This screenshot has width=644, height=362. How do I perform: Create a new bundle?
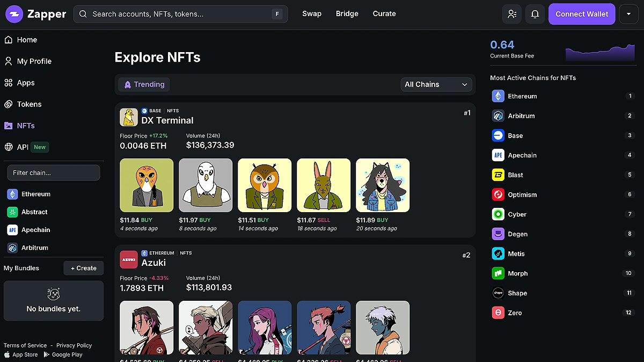tap(83, 268)
